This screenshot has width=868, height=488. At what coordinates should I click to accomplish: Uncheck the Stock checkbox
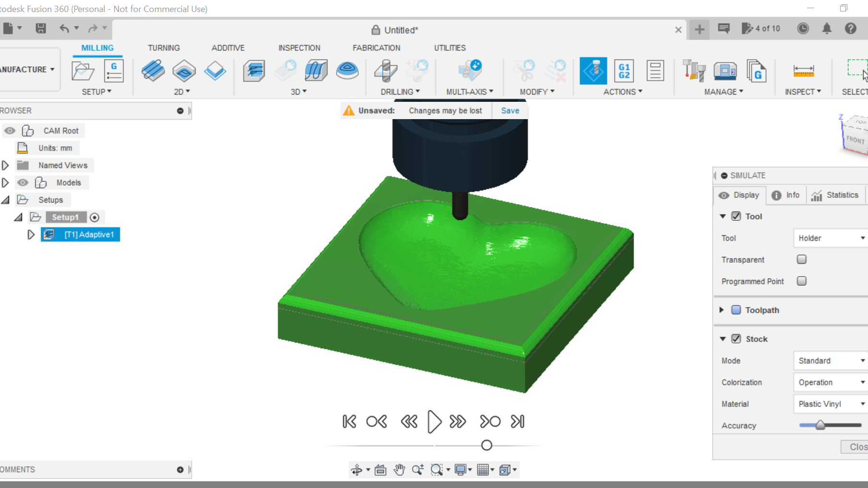[x=736, y=339]
